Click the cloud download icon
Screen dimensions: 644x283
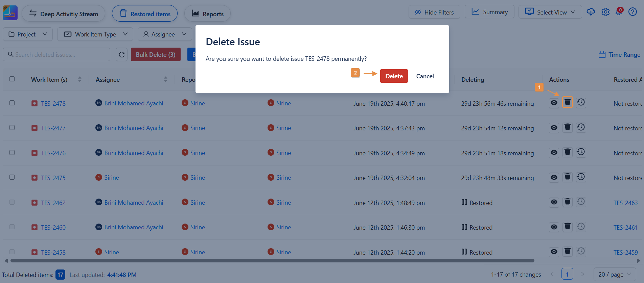591,12
